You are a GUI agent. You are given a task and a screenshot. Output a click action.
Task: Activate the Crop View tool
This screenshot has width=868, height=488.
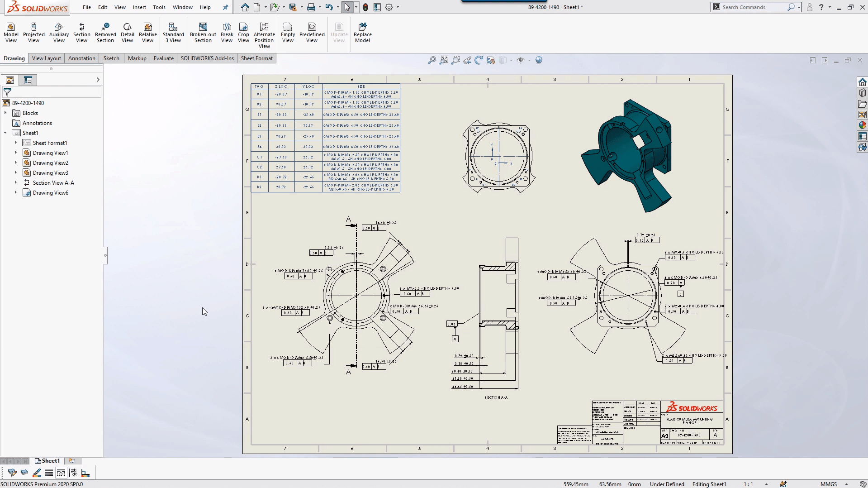click(243, 32)
